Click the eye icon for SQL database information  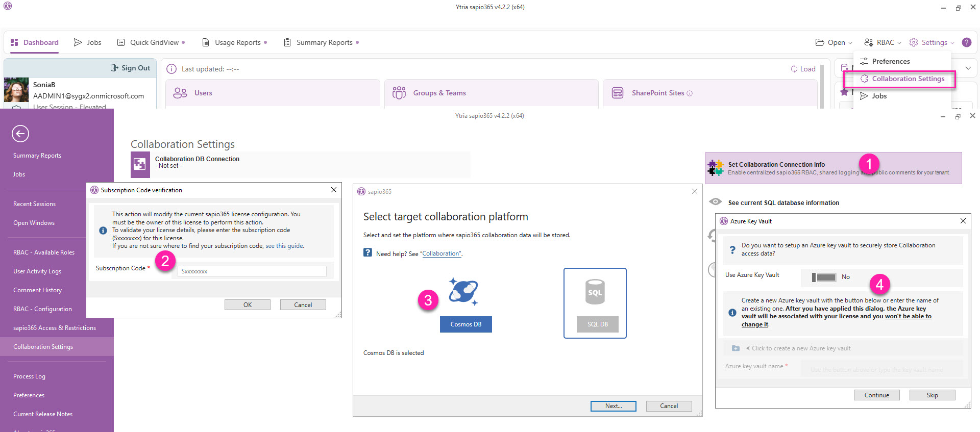716,202
